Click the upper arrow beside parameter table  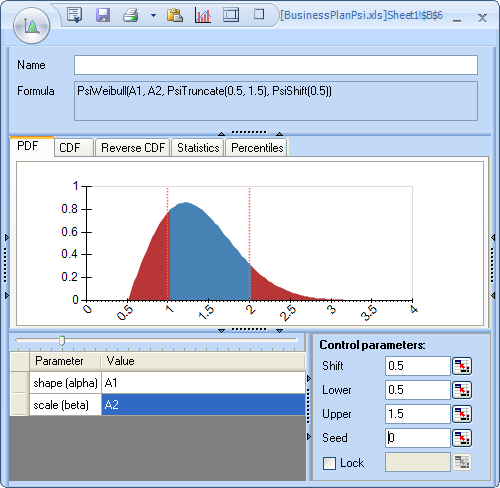(309, 379)
